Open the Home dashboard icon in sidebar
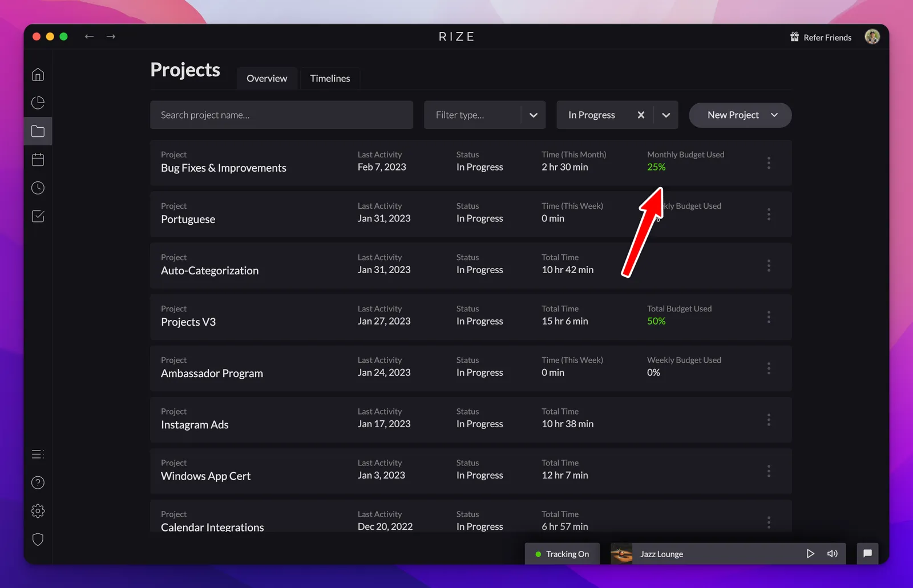Viewport: 913px width, 588px height. [x=38, y=75]
